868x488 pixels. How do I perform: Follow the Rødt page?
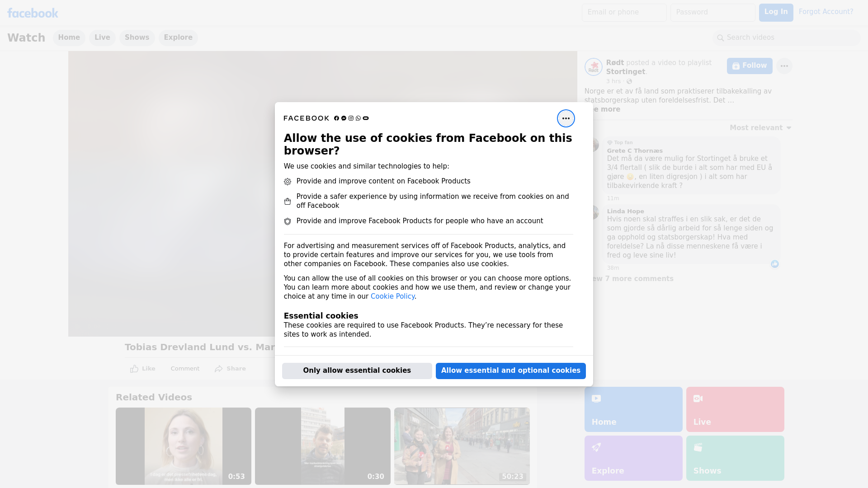tap(750, 66)
